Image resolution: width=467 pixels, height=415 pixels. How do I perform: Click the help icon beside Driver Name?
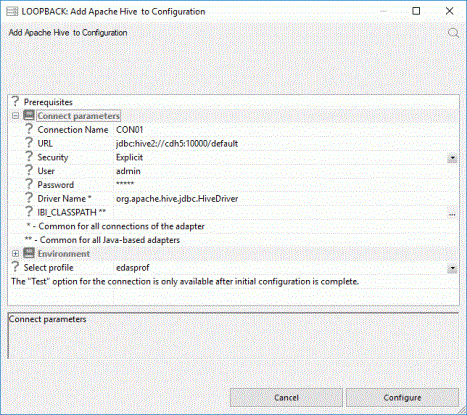[29, 198]
